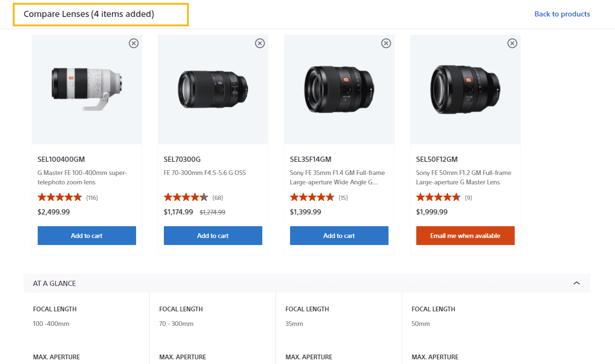Screen dimensions: 615x364
Task: Click the Back to products link
Action: (562, 14)
